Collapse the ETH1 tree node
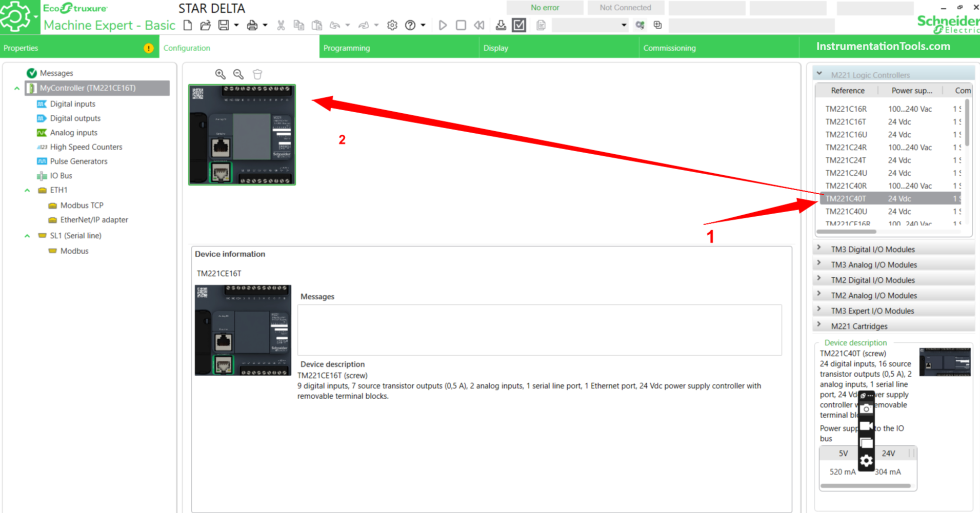The width and height of the screenshot is (980, 513). (27, 190)
